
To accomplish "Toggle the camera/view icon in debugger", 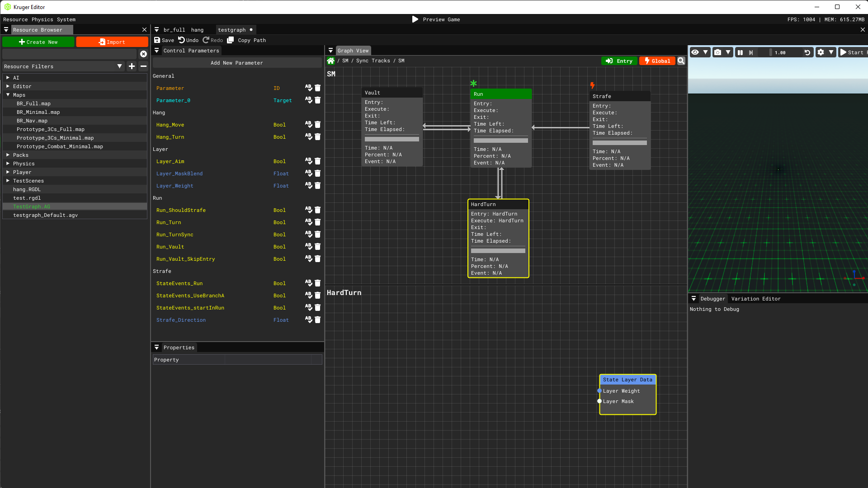I will pyautogui.click(x=718, y=52).
